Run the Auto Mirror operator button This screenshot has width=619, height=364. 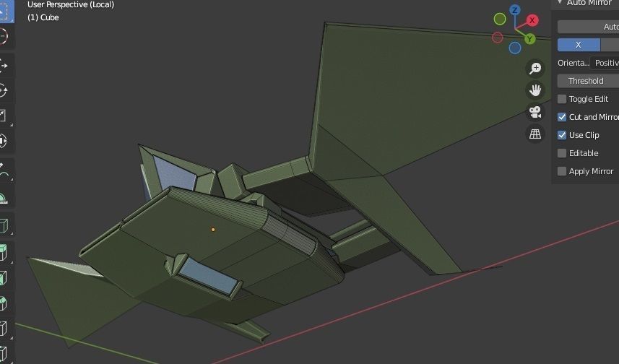click(x=588, y=27)
